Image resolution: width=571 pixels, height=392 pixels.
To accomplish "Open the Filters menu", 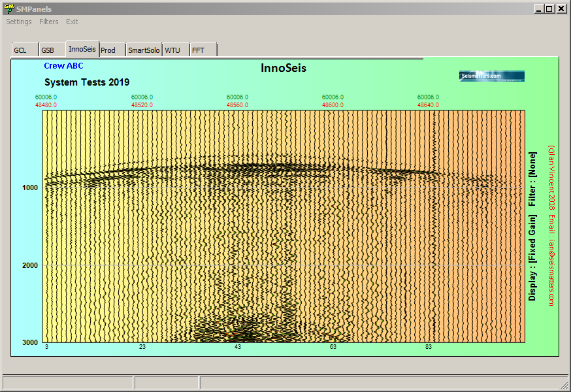I will pyautogui.click(x=49, y=22).
